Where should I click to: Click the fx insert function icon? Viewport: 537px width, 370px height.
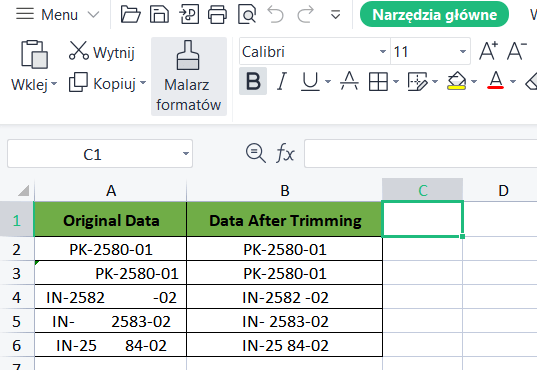coord(285,153)
